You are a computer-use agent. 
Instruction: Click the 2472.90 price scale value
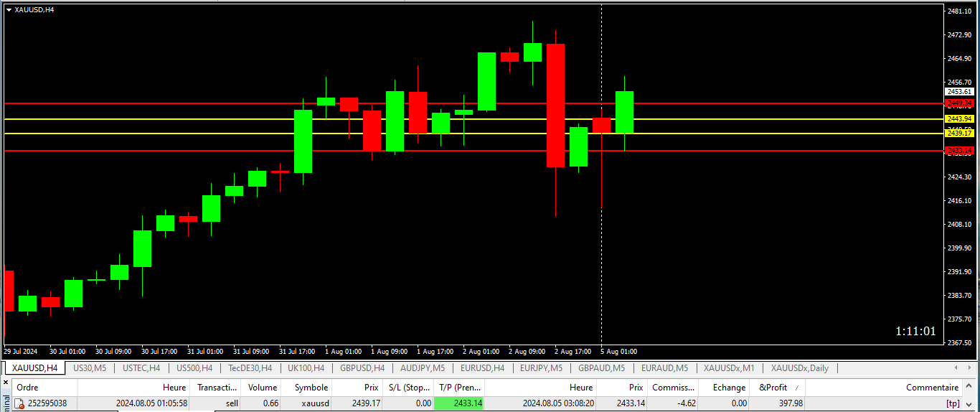[x=959, y=35]
